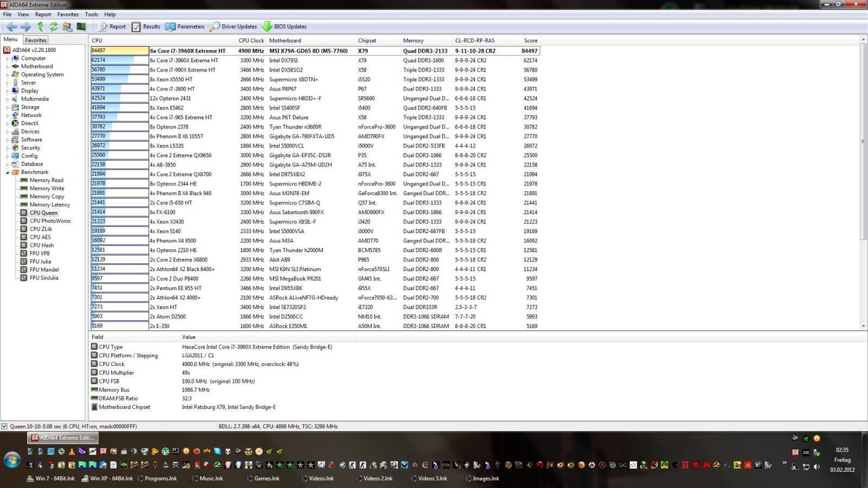
Task: Click the users icon in toolbar
Action: (x=67, y=27)
